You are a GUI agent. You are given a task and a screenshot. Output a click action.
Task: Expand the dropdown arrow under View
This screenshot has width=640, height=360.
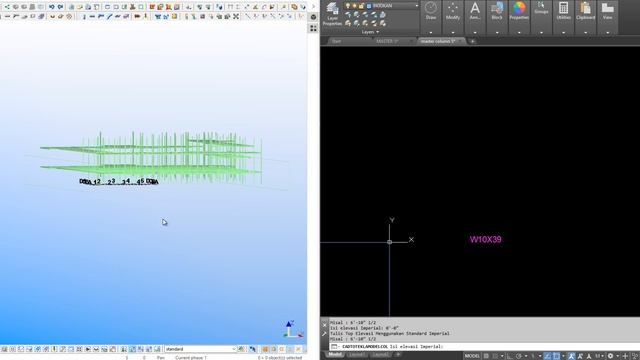tap(607, 32)
